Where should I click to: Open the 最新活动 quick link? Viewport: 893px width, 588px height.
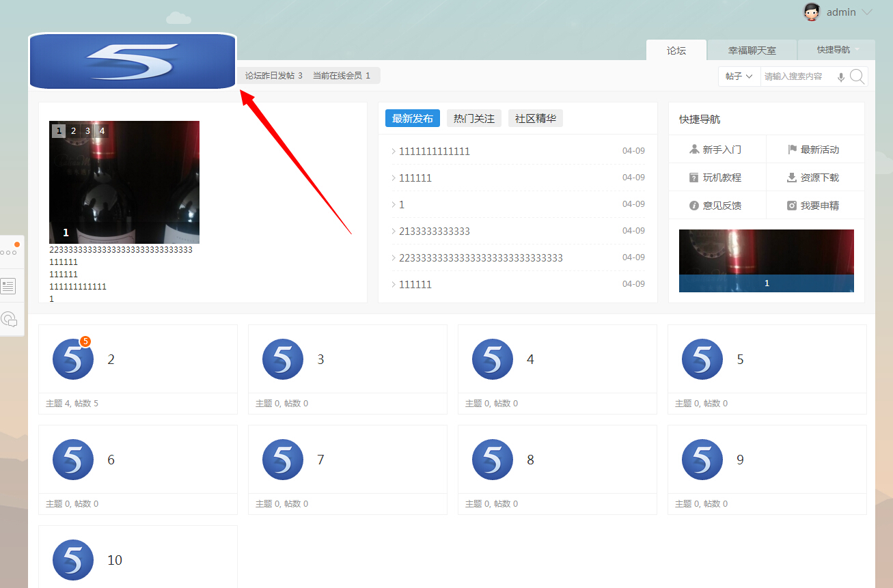pos(820,150)
